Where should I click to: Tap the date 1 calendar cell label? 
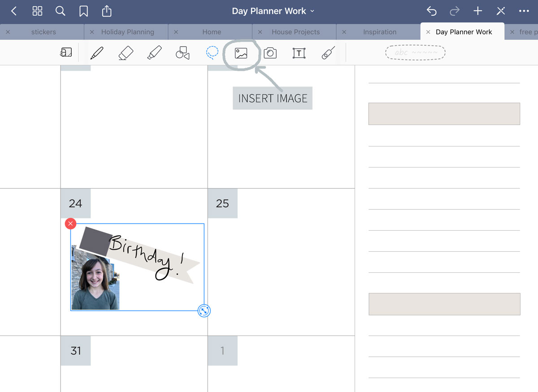coord(222,350)
